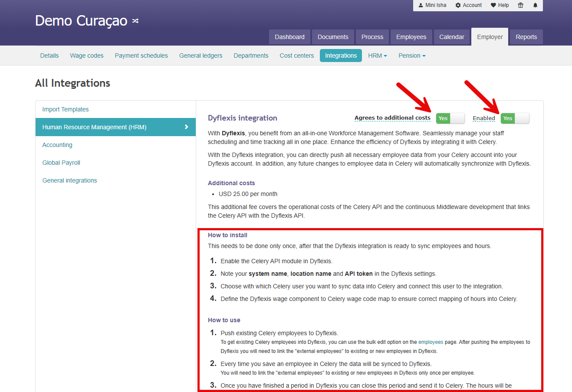Click the shuffle icon beside Demo Curaçao
Image resolution: width=572 pixels, height=392 pixels.
pos(135,21)
